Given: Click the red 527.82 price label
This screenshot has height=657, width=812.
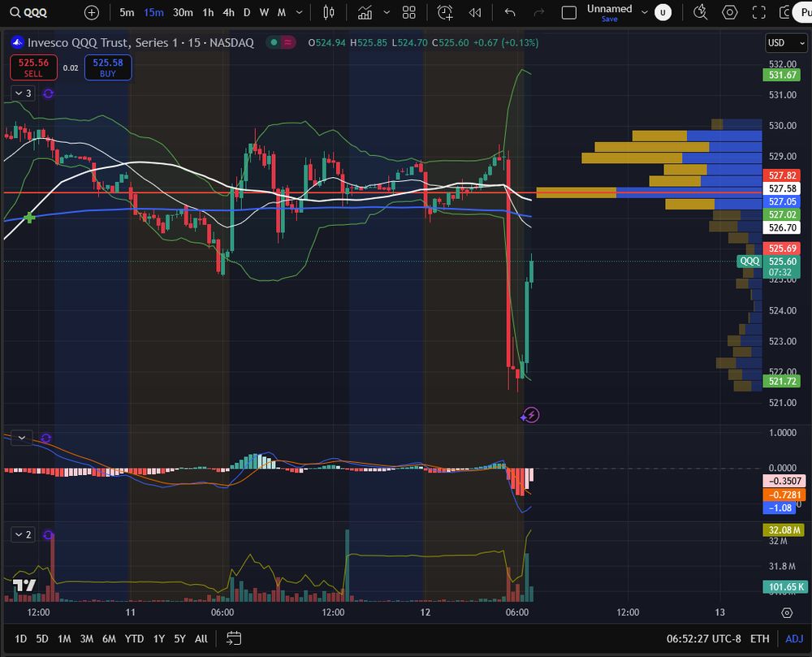Looking at the screenshot, I should point(782,175).
